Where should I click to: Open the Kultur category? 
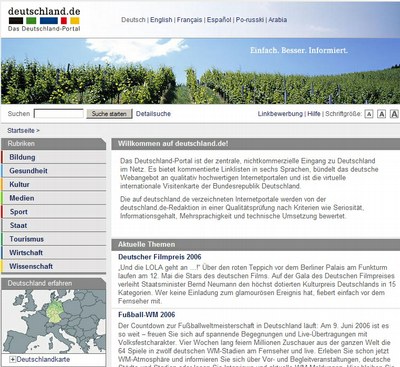coord(54,185)
